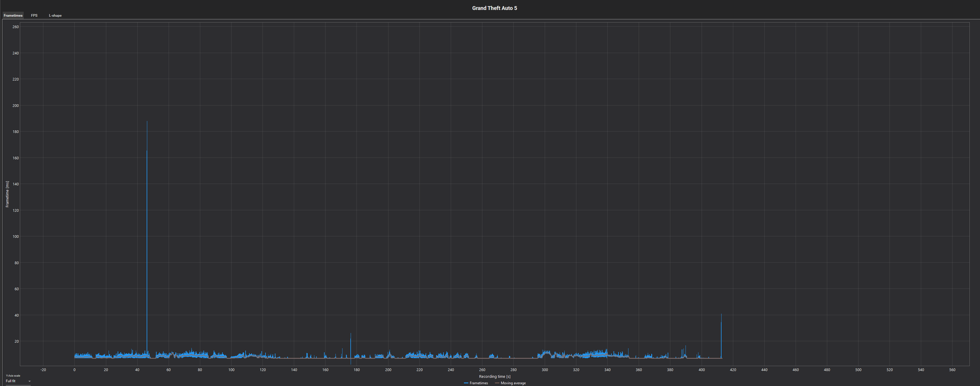Click the 'Y-Axis scale' caption
Screen dimensions: 980x386
coord(13,376)
